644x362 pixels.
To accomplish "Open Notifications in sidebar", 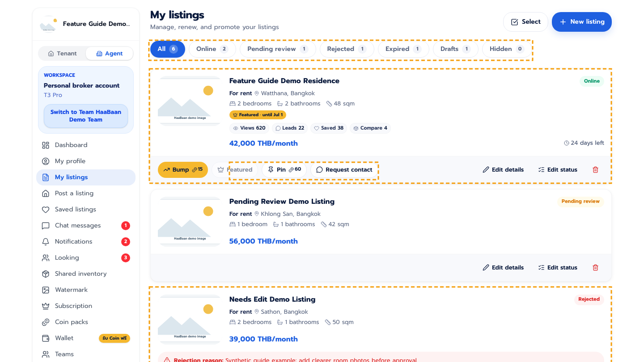I will [x=86, y=242].
